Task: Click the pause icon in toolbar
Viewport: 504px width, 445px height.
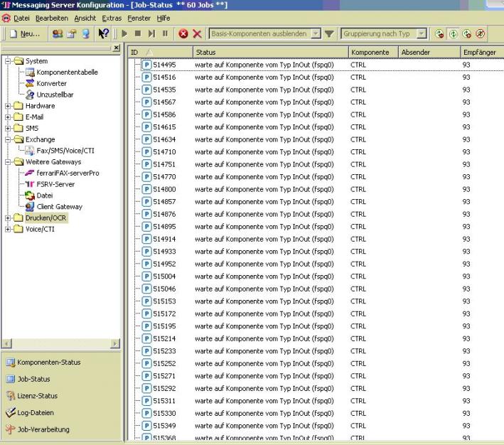Action: point(165,33)
